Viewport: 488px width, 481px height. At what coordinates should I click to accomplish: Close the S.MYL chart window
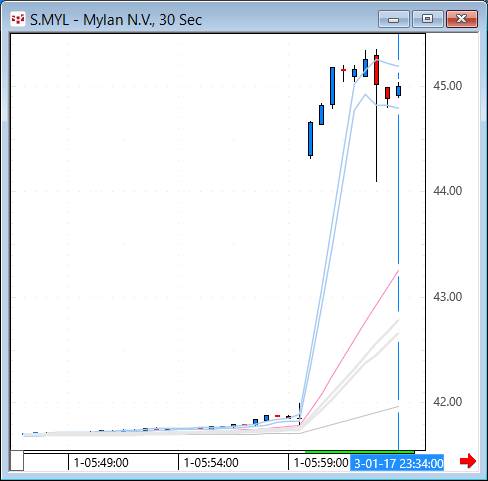[462, 19]
